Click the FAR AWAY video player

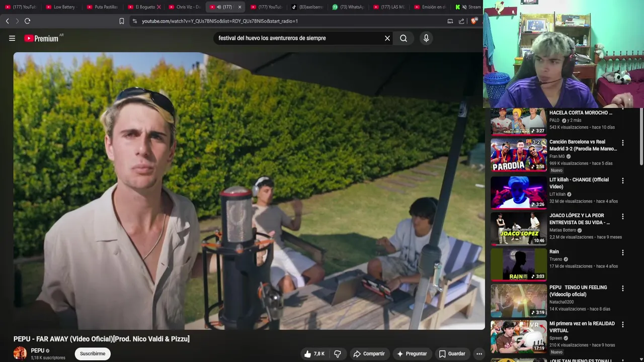coord(249,191)
